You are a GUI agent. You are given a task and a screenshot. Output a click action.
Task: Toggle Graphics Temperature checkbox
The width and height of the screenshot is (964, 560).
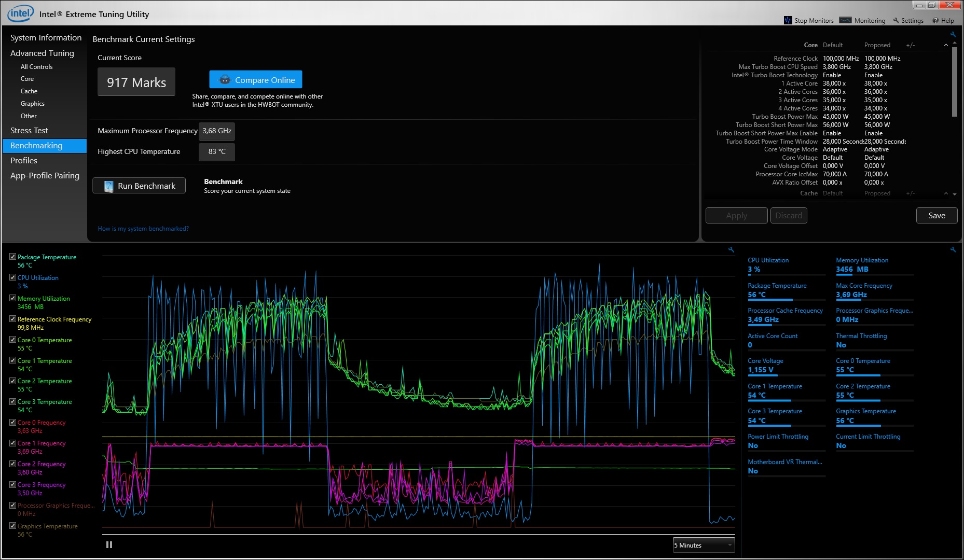12,526
